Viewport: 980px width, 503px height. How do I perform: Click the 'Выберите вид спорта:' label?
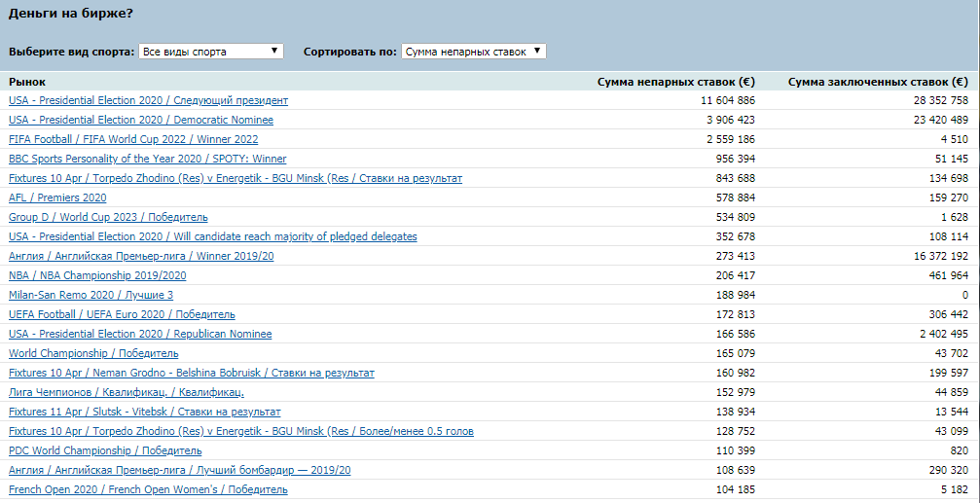point(71,52)
